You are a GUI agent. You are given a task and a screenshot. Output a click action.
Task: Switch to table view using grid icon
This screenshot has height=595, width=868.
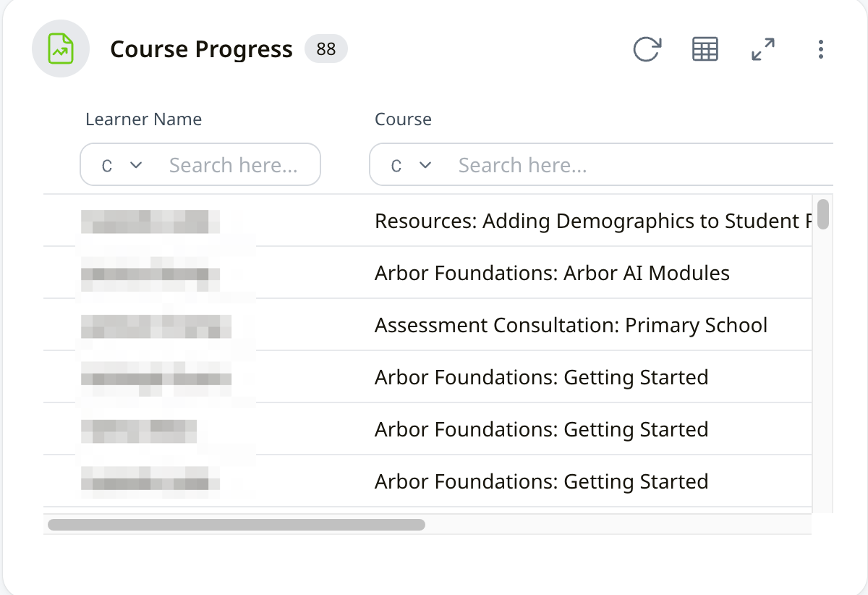pyautogui.click(x=705, y=49)
